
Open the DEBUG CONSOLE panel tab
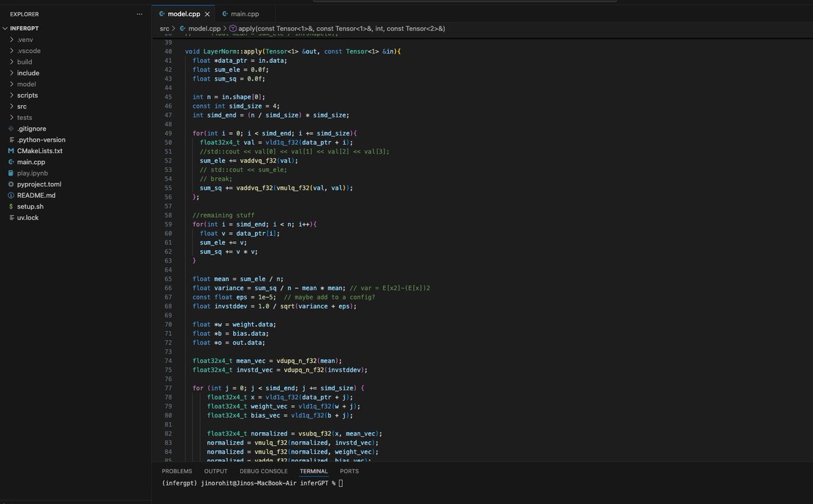tap(263, 471)
